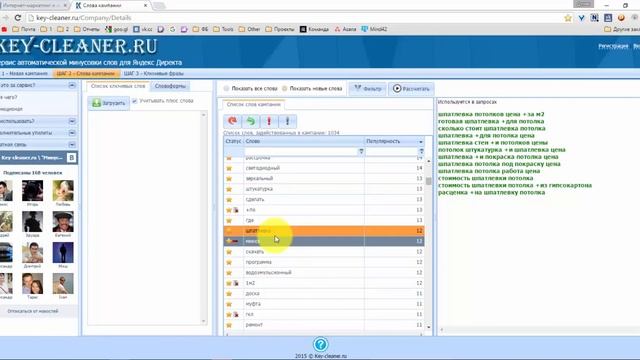The height and width of the screenshot is (360, 640).
Task: Click the red exclamation mark toolbar icon
Action: click(x=269, y=121)
